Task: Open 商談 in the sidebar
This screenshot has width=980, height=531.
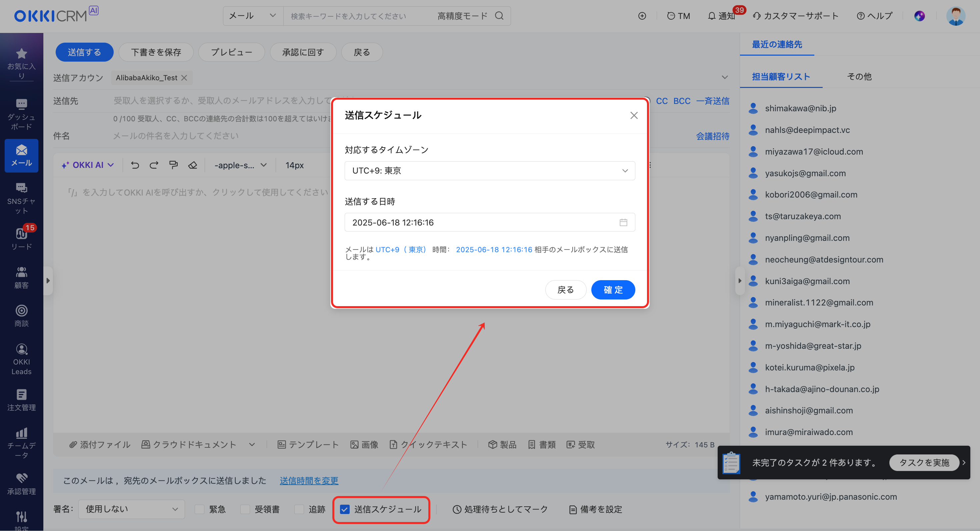Action: coord(21,316)
